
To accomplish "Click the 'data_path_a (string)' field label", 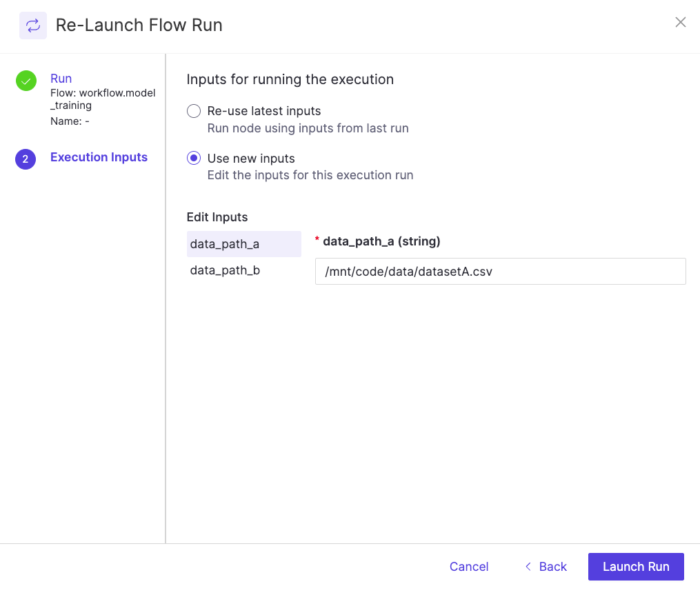I will [x=381, y=241].
